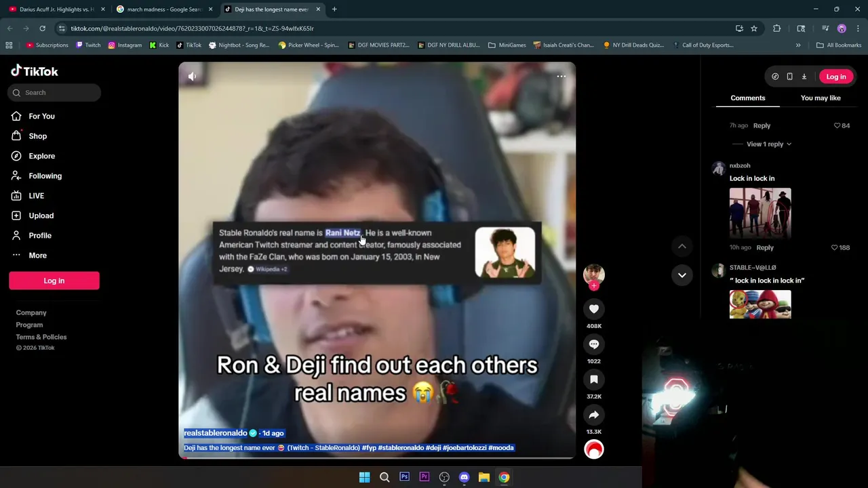
Task: Go to the previous video with the up chevron
Action: [682, 246]
